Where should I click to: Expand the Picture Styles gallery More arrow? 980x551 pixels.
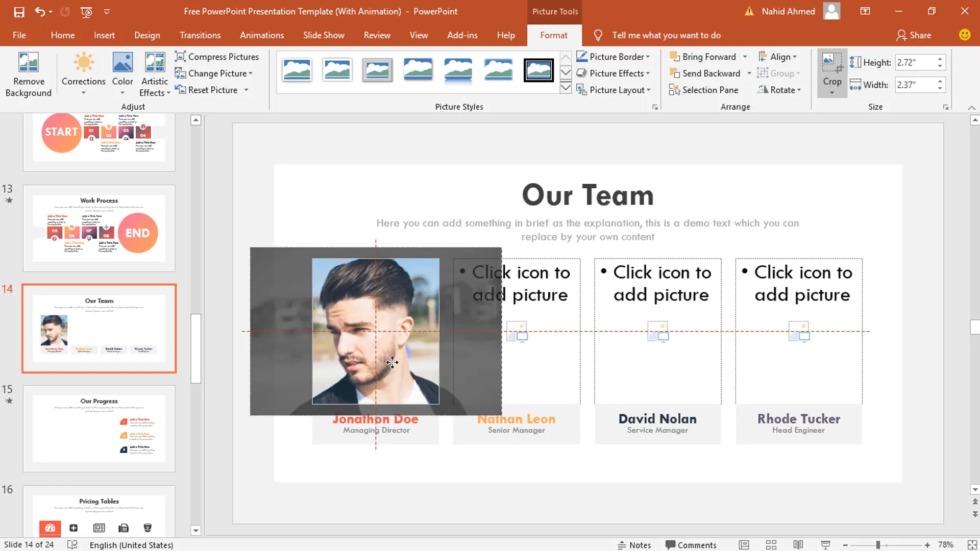pos(566,88)
